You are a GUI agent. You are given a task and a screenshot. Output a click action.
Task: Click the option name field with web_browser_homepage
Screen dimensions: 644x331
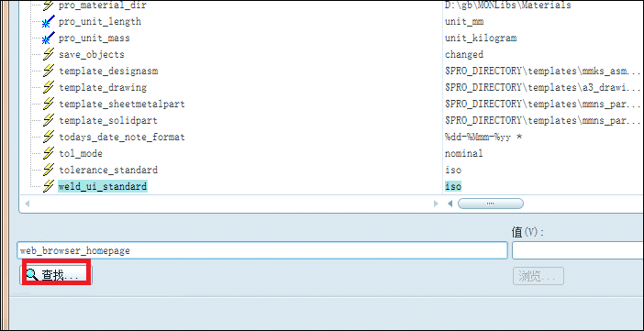262,250
